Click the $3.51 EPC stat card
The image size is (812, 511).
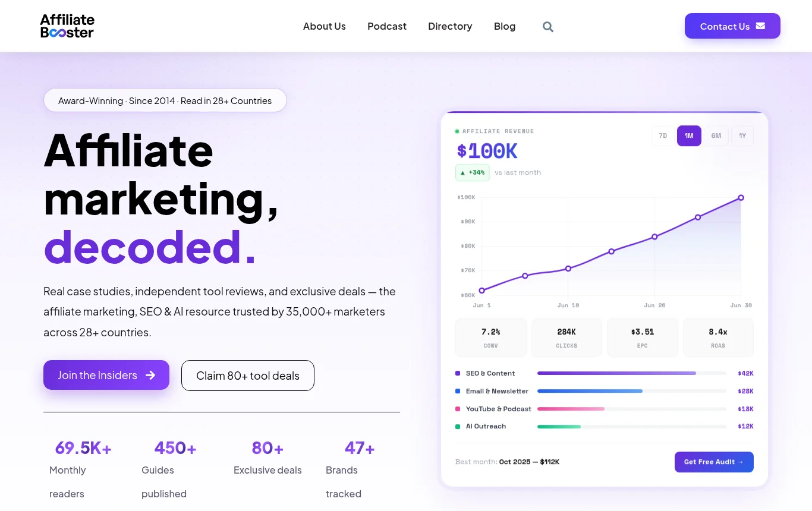[x=643, y=337]
